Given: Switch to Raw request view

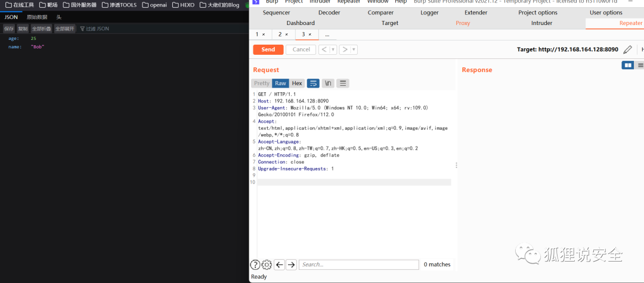Looking at the screenshot, I should pyautogui.click(x=280, y=83).
